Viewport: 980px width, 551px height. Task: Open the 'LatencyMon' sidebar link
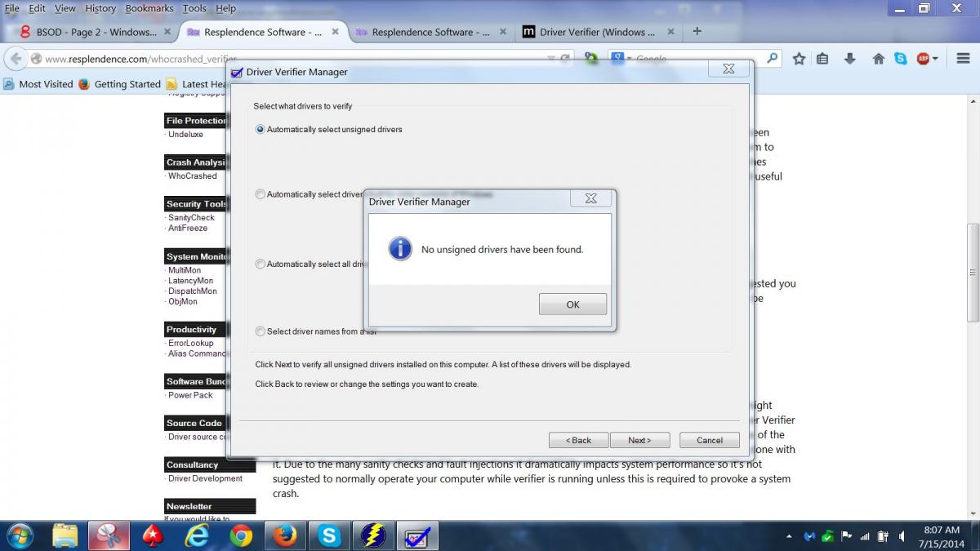(190, 281)
